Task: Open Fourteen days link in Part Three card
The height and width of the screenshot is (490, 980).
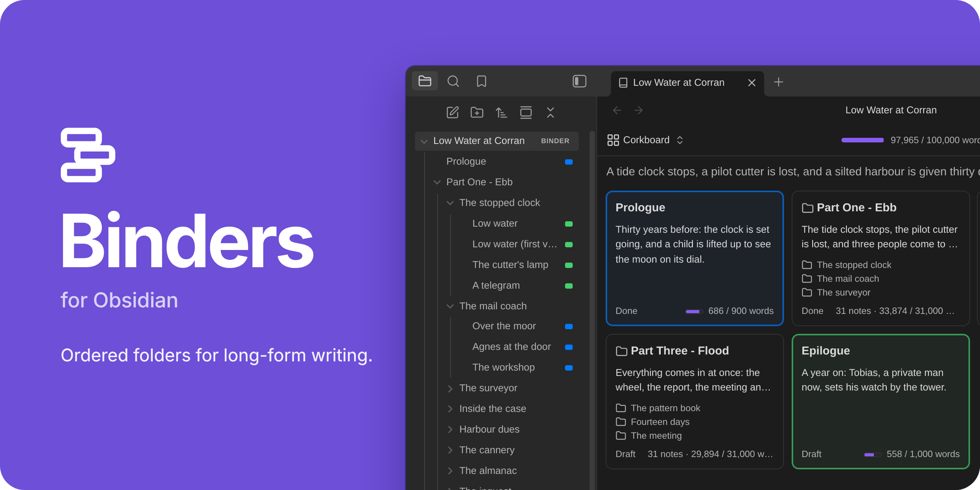Action: tap(653, 422)
